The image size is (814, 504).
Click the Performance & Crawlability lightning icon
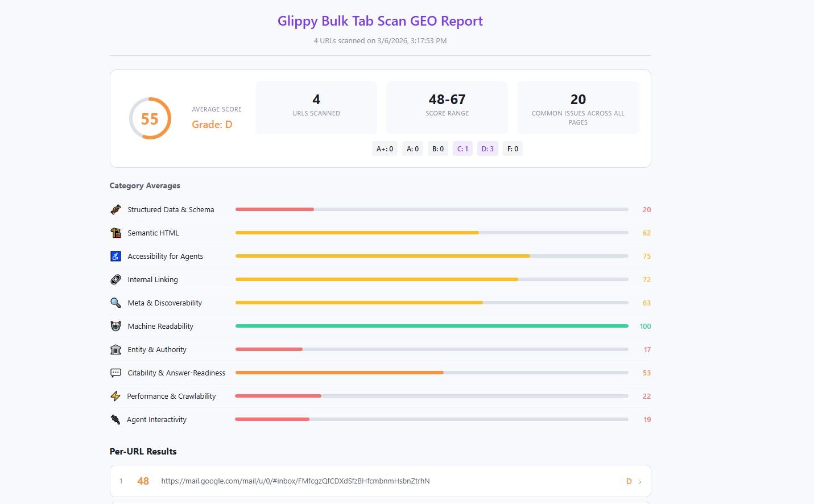(x=115, y=396)
